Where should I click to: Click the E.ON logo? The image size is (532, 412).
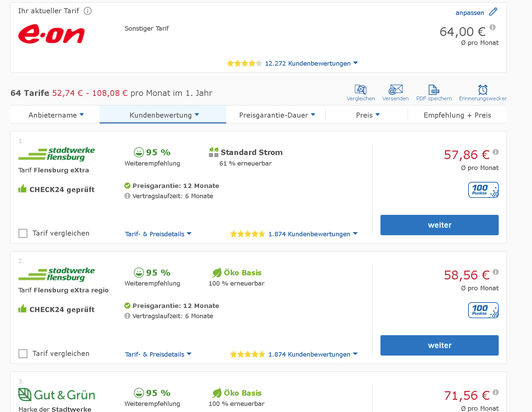point(51,34)
